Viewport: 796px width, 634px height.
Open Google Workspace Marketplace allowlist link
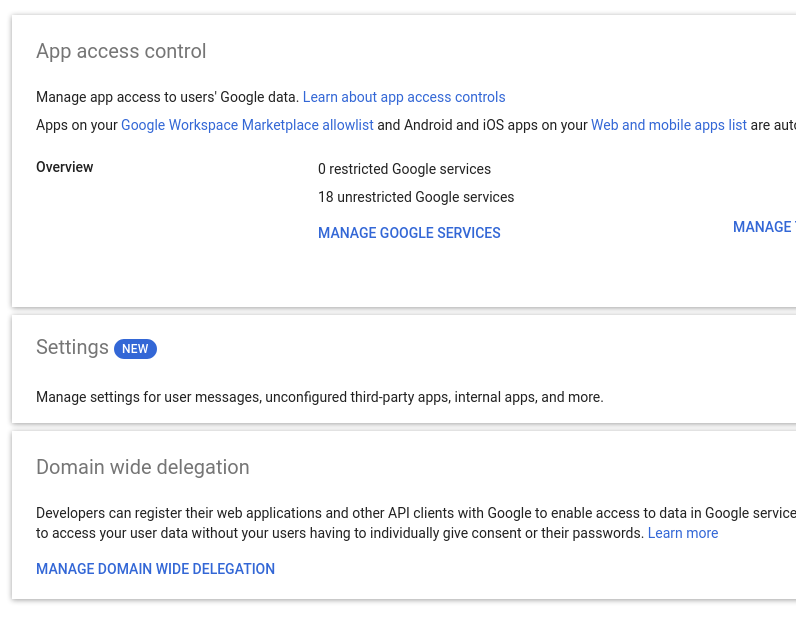[x=247, y=125]
